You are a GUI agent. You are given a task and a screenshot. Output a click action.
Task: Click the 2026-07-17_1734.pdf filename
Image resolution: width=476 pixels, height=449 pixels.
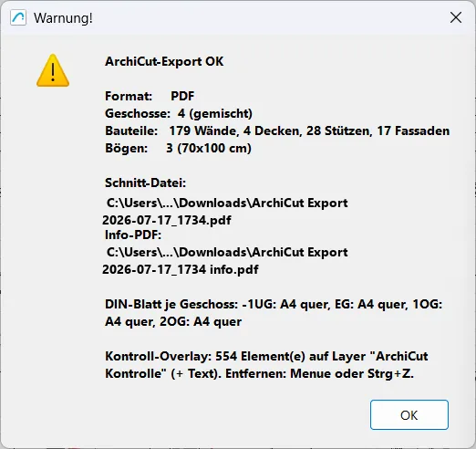tap(167, 220)
